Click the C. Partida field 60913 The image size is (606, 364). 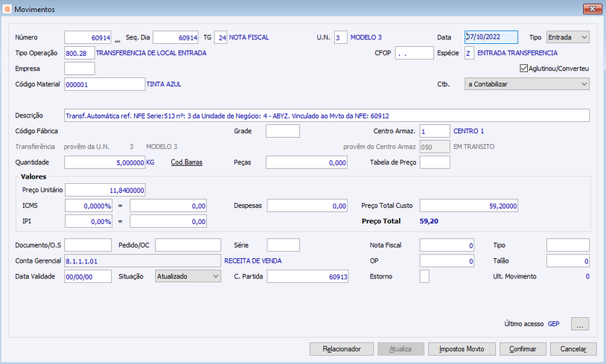click(x=308, y=276)
